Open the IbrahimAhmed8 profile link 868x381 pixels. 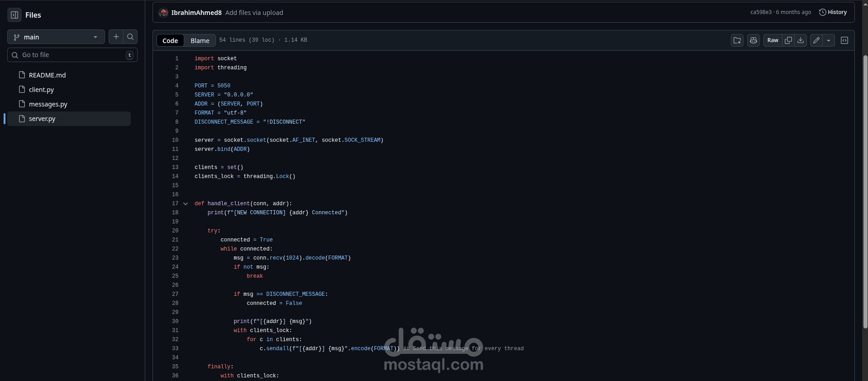[x=196, y=13]
